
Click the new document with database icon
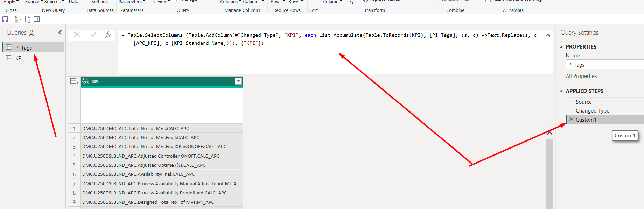pyautogui.click(x=14, y=19)
